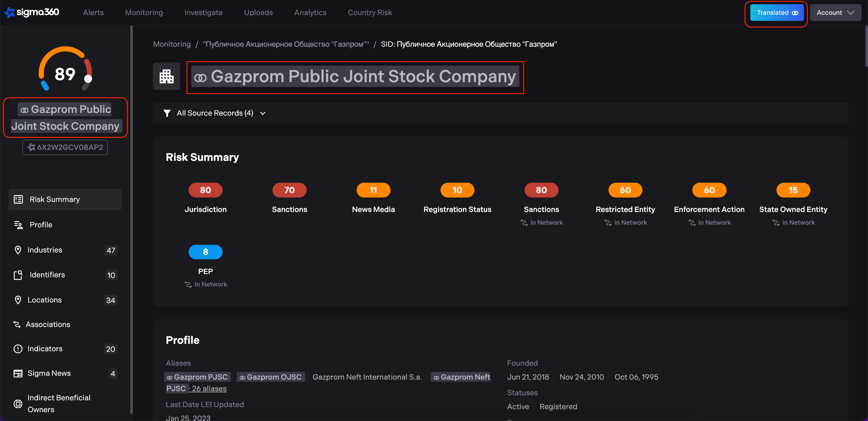
Task: Open the Account dropdown menu
Action: (835, 13)
